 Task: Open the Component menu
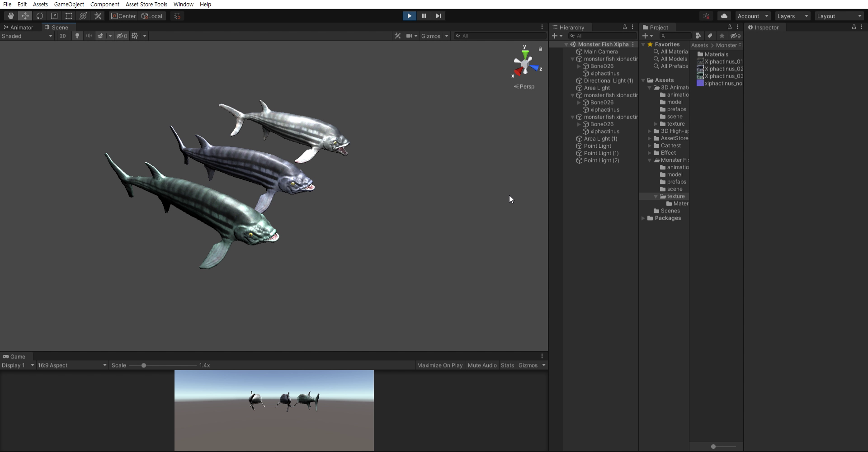tap(104, 4)
